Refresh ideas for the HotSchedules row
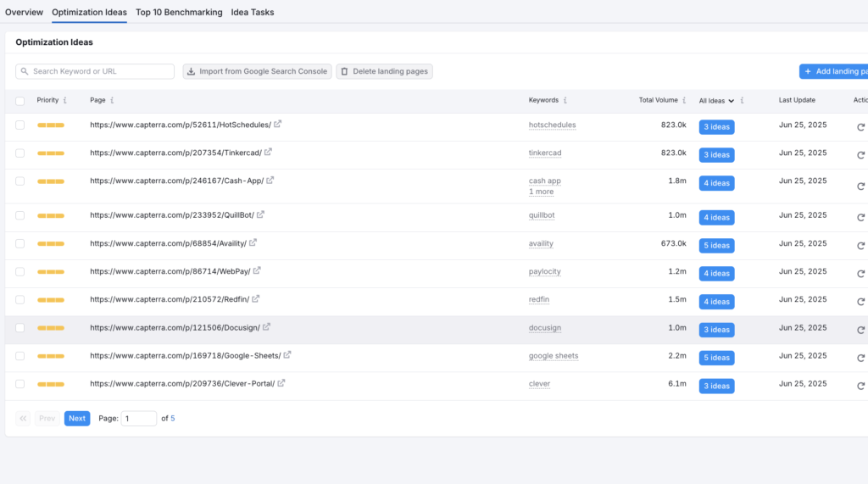Viewport: 868px width, 484px height. coord(861,127)
